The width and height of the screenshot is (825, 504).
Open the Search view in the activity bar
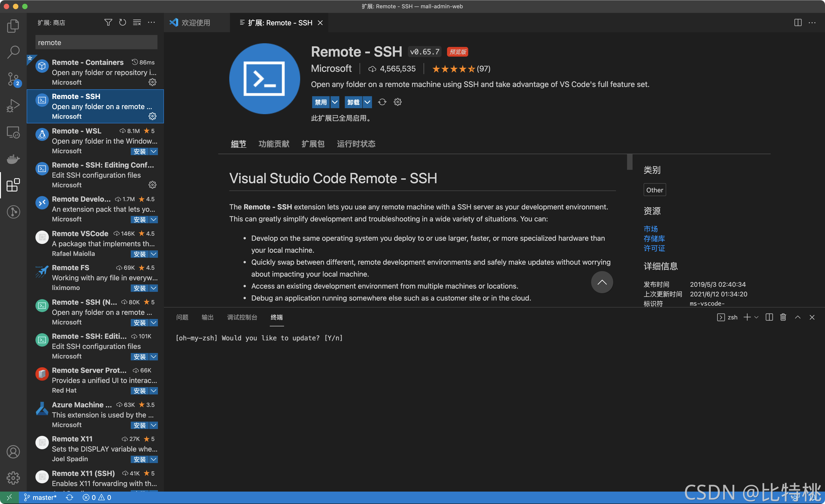13,52
